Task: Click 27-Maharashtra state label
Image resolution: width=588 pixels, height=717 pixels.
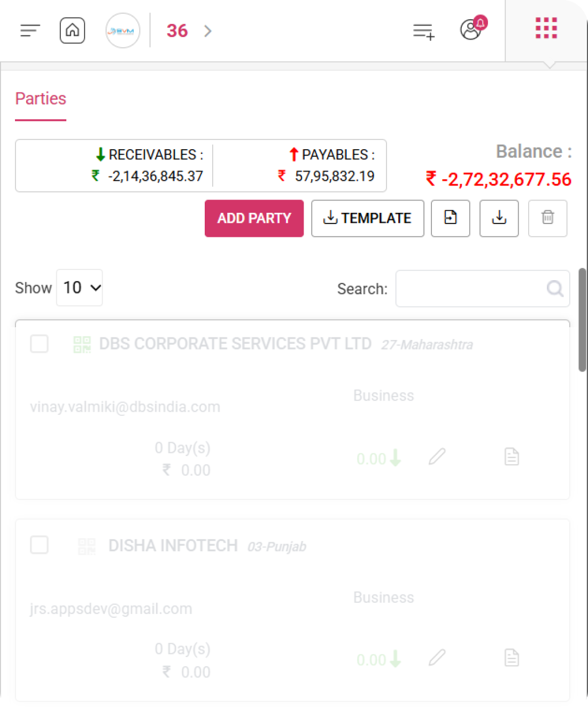Action: click(x=427, y=345)
